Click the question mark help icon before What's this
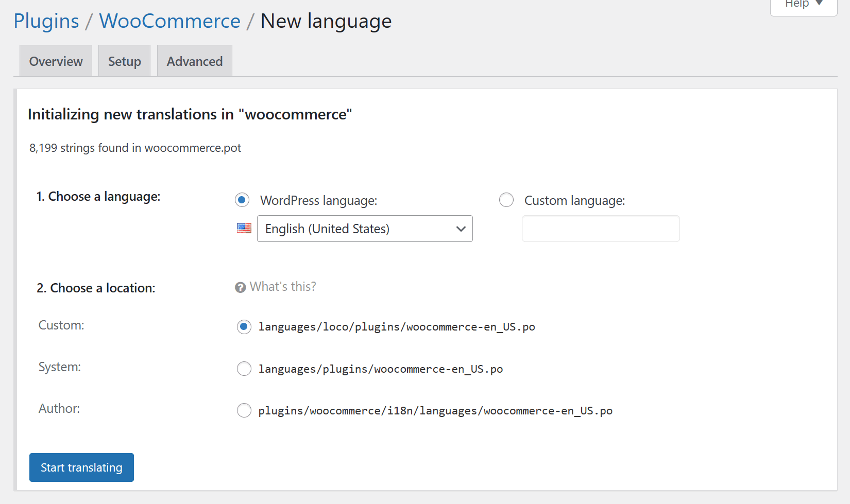This screenshot has height=504, width=850. (240, 287)
